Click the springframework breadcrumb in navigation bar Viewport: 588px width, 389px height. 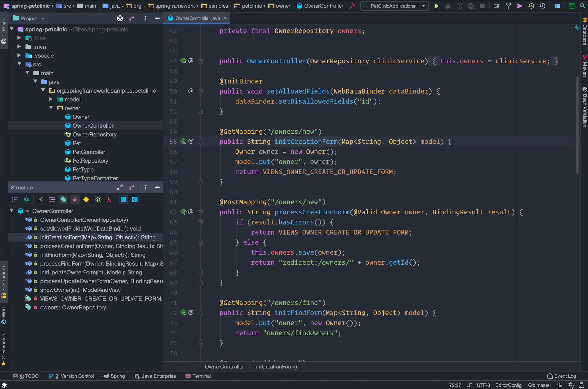(x=171, y=6)
